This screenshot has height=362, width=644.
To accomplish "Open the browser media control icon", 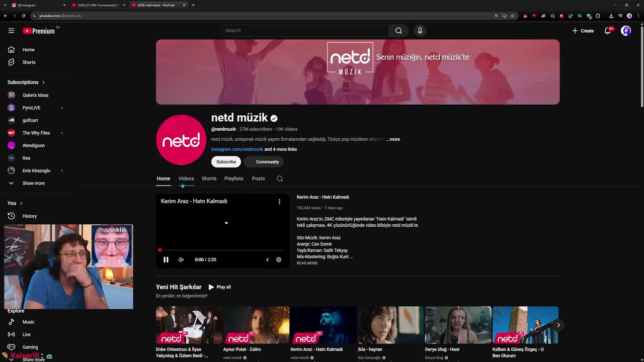I will tap(620, 16).
